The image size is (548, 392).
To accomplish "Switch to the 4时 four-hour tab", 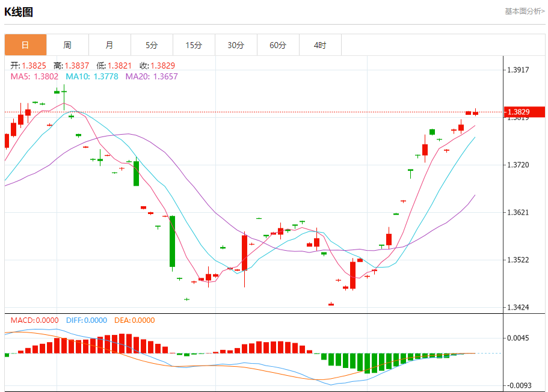I will (320, 45).
